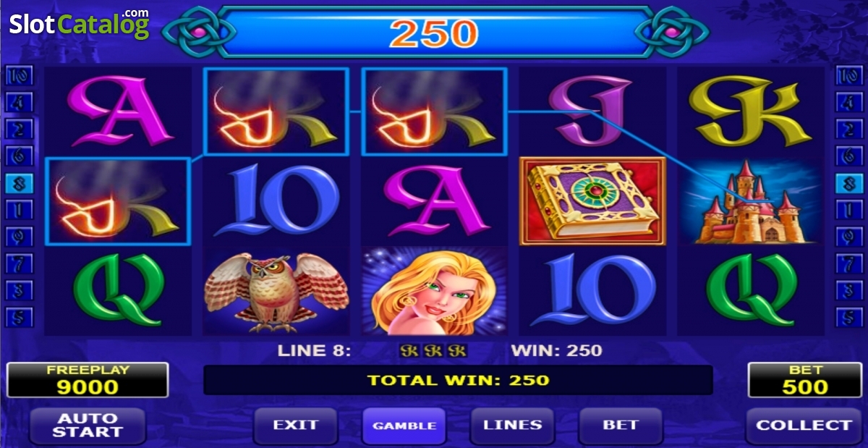
Task: Start the GAMBLE feature
Action: pyautogui.click(x=404, y=426)
